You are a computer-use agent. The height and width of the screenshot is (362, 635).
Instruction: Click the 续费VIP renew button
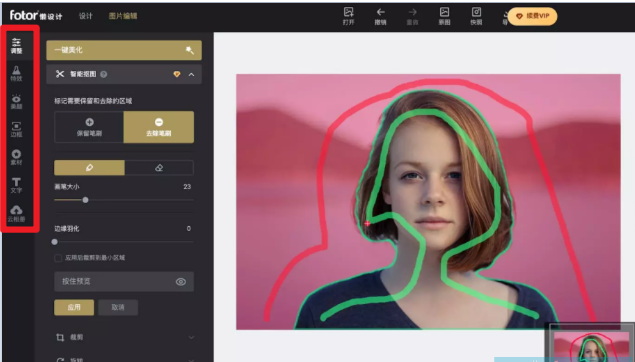(x=532, y=16)
